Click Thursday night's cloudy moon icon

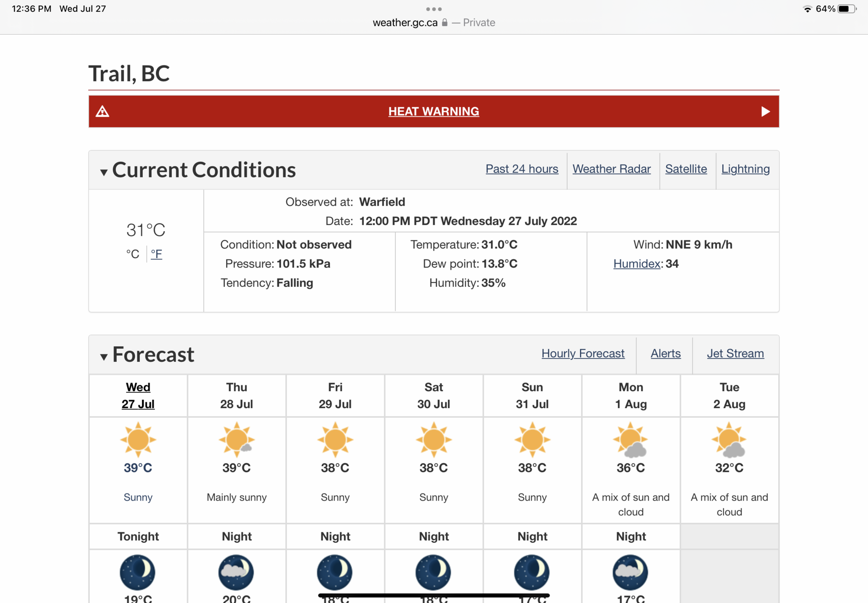tap(236, 572)
